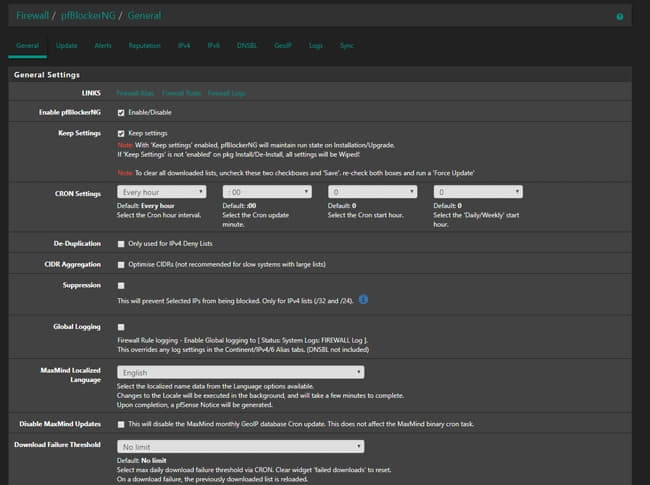
Task: Open the Cron update minute dropdown
Action: (267, 192)
